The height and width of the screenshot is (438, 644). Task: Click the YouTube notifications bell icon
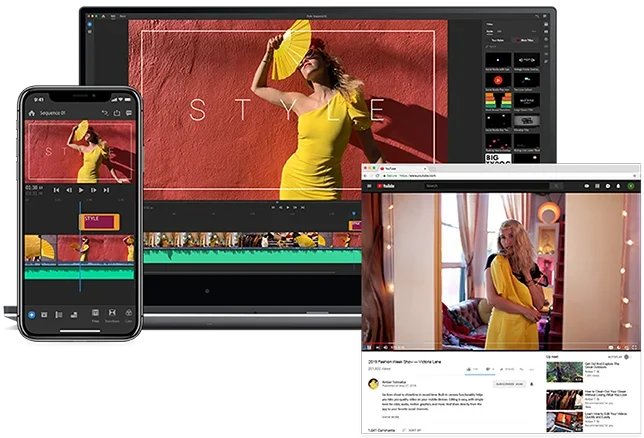click(618, 186)
